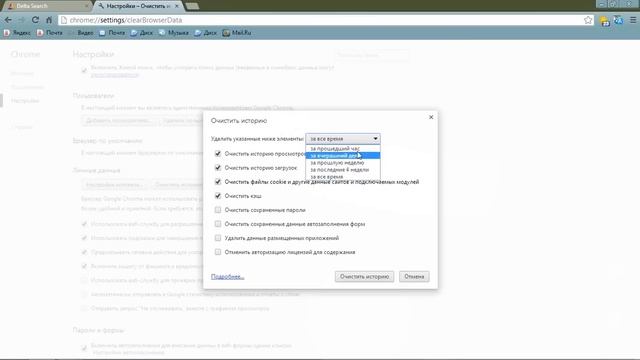
Task: Open the Музыка bookmark
Action: [173, 33]
